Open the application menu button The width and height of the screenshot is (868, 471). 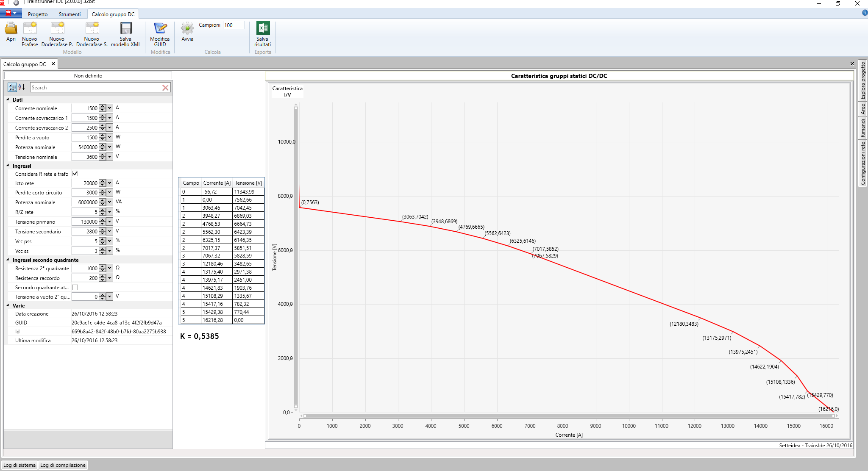coord(11,13)
